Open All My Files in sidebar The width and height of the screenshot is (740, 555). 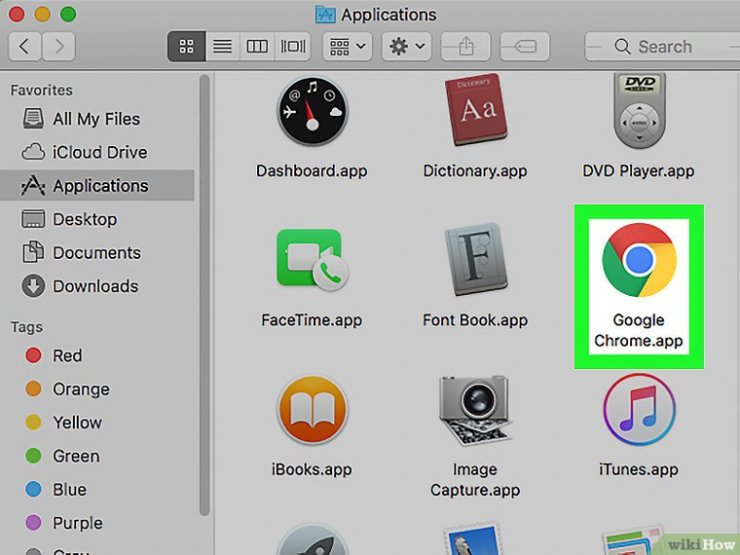[x=97, y=119]
